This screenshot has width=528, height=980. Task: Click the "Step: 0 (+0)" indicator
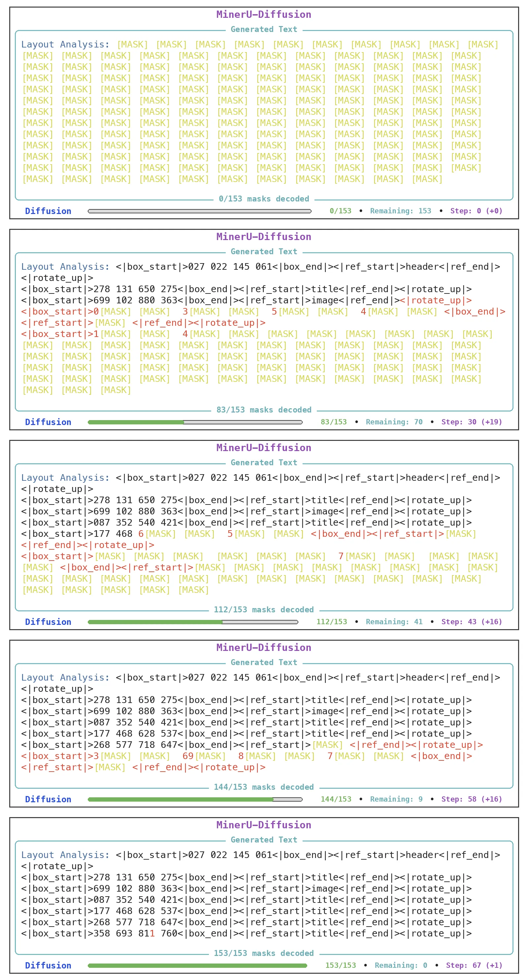click(476, 211)
